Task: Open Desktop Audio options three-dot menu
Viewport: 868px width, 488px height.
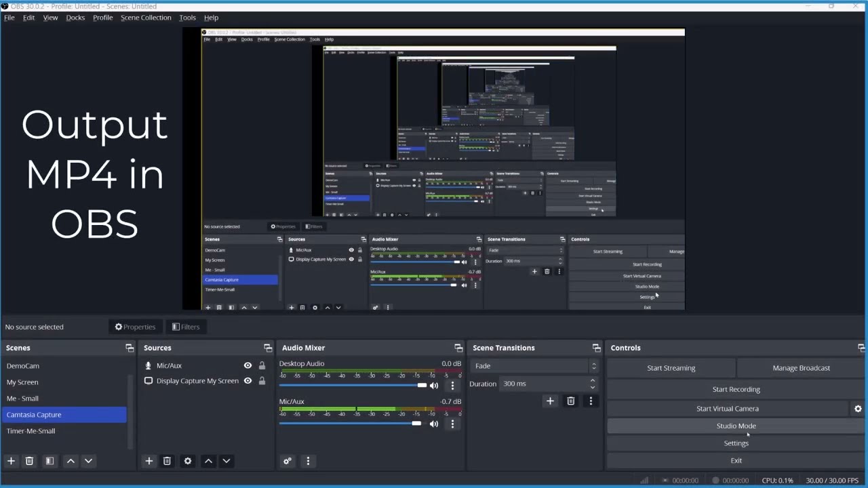Action: click(452, 386)
